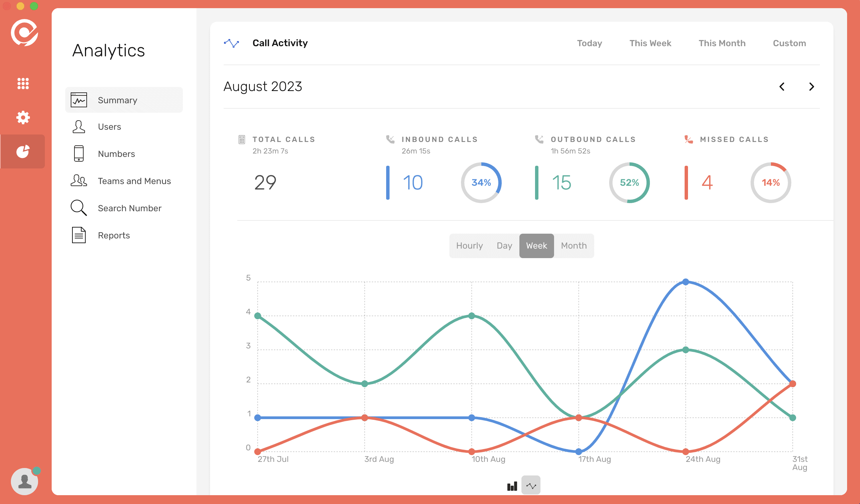The image size is (860, 504).
Task: Filter call activity by This Week
Action: click(x=650, y=43)
